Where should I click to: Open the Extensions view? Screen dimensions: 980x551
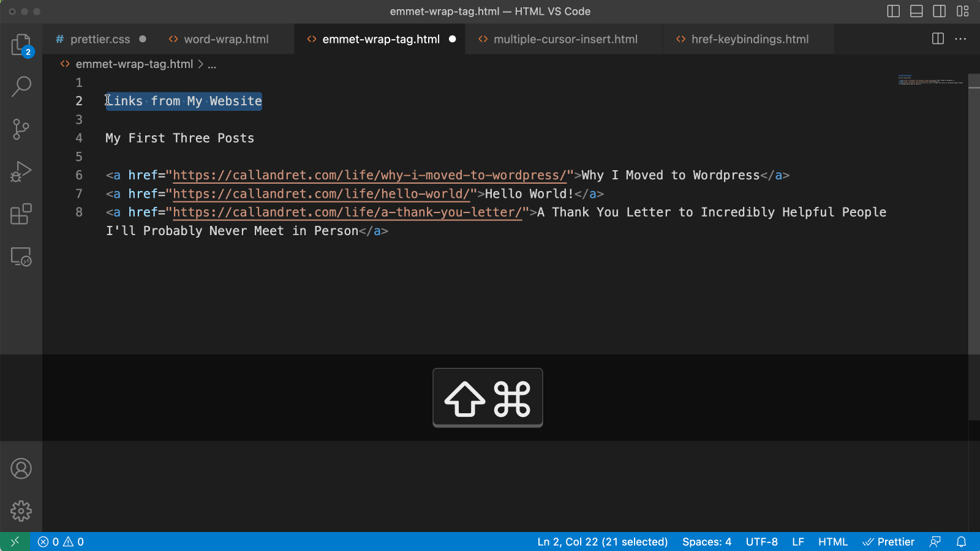click(21, 214)
